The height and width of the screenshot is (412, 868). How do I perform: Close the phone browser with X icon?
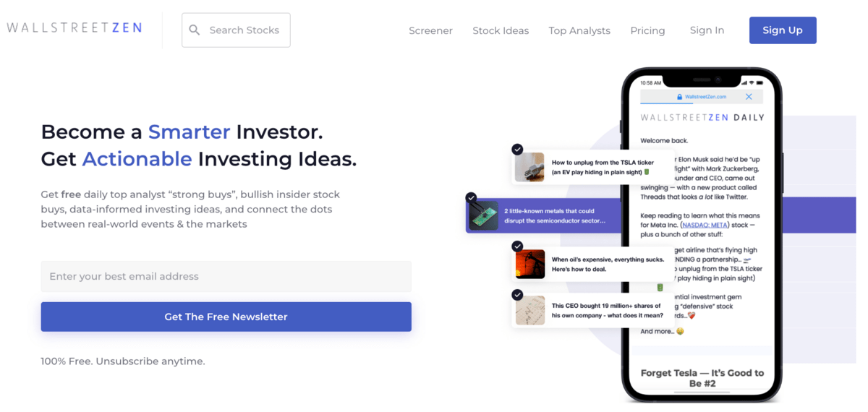point(749,97)
